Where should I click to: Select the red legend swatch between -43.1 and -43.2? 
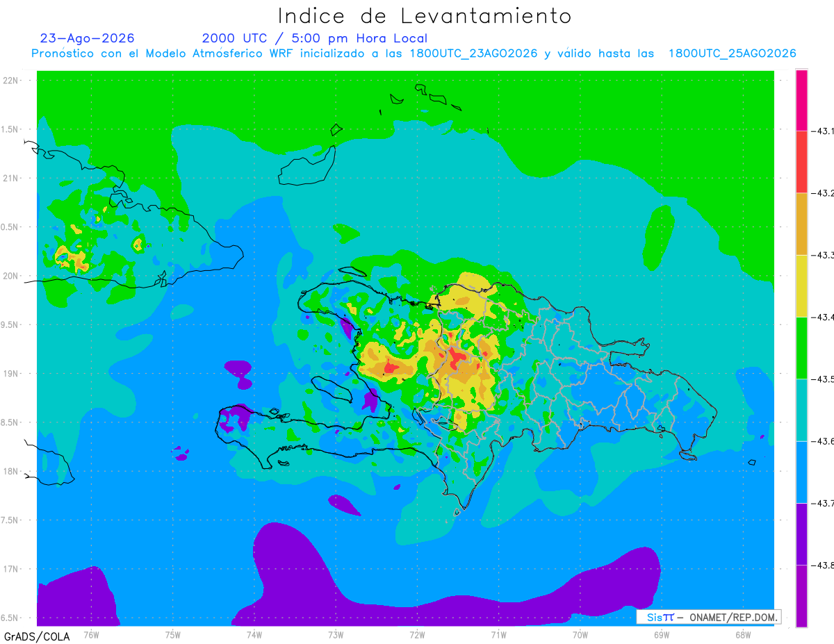click(x=801, y=162)
